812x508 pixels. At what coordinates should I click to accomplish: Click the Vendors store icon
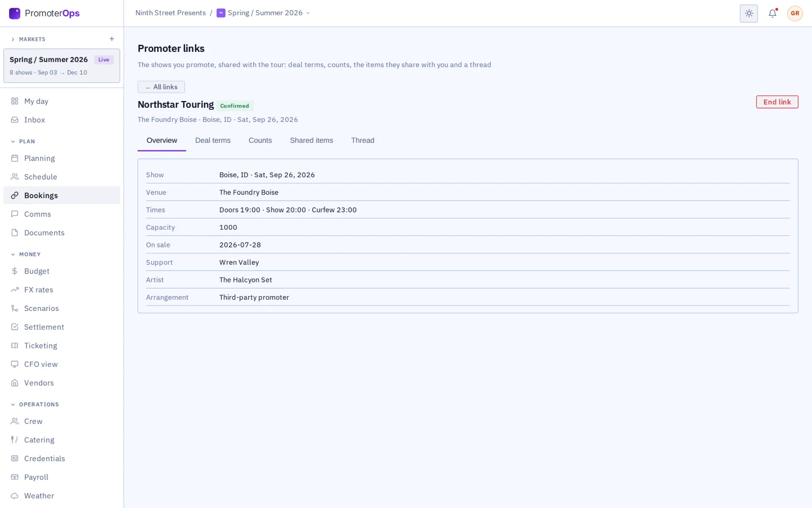15,383
